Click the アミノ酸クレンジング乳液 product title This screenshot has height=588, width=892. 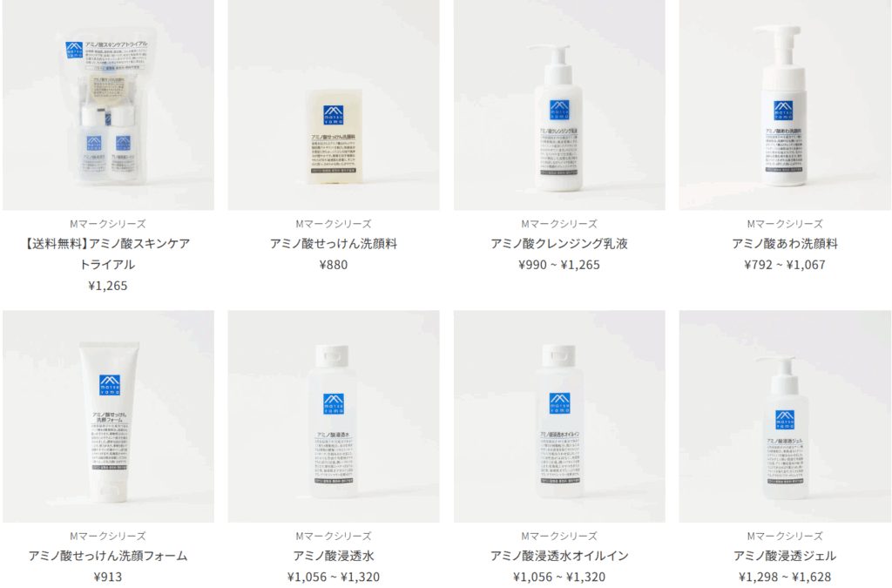pyautogui.click(x=559, y=244)
